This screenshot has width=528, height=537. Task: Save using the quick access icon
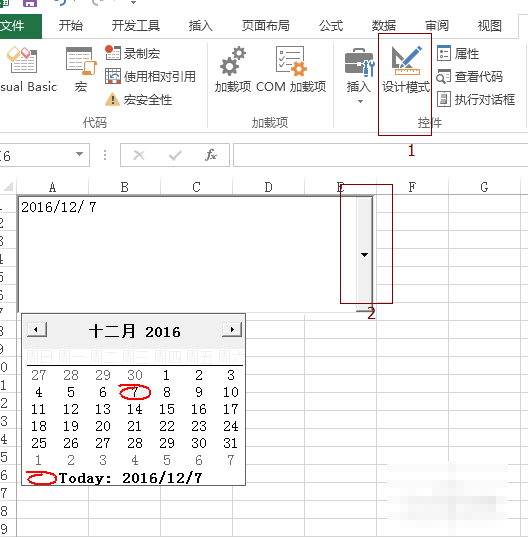(30, 3)
